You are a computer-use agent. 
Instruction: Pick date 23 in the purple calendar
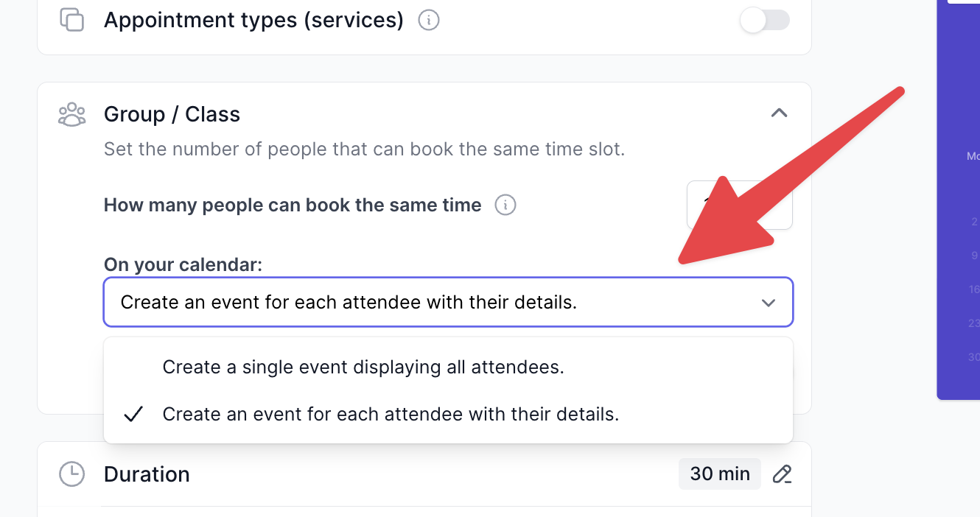(x=974, y=323)
